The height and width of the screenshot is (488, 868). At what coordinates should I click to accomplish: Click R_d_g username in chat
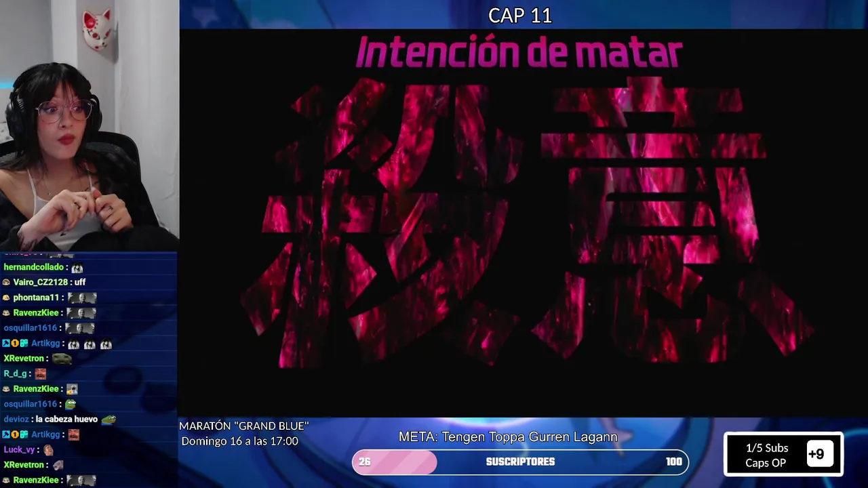pos(15,373)
